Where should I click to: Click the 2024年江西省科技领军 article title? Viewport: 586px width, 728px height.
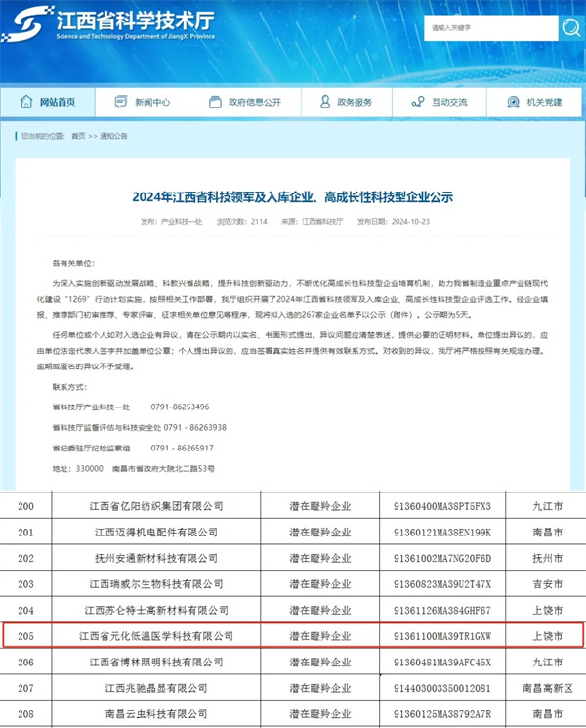[x=293, y=197]
